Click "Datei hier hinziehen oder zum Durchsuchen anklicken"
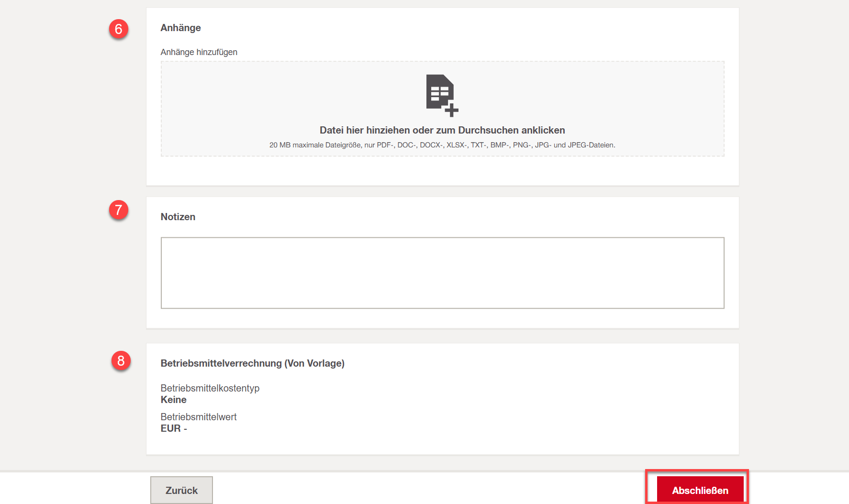The width and height of the screenshot is (849, 504). click(x=442, y=130)
